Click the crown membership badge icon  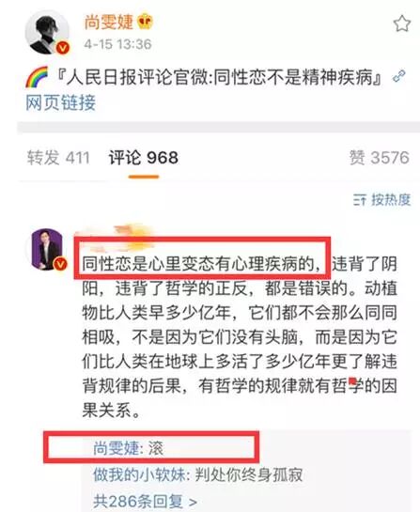coord(145,23)
